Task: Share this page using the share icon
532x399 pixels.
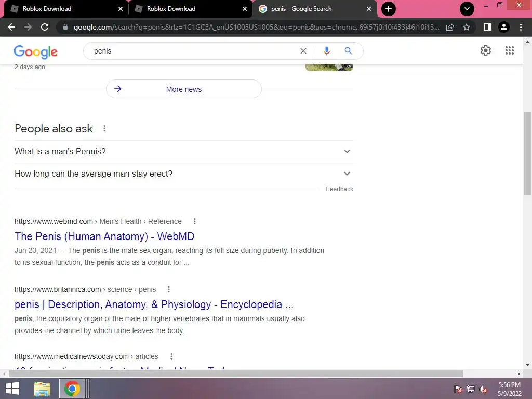Action: [x=450, y=27]
